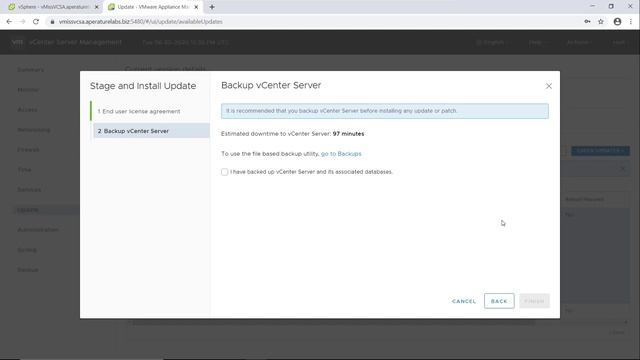This screenshot has width=640, height=360.
Task: Open the Chrome three-dot menu
Action: tap(631, 22)
